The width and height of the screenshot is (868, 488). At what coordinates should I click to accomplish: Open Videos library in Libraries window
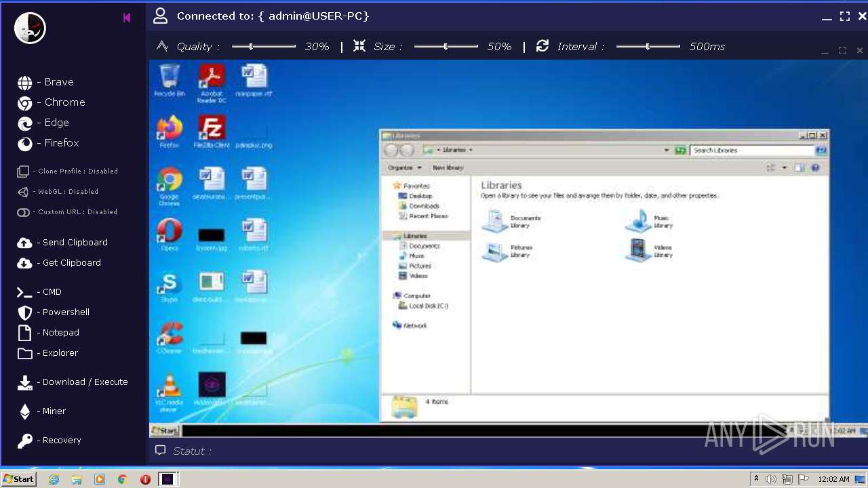point(650,250)
